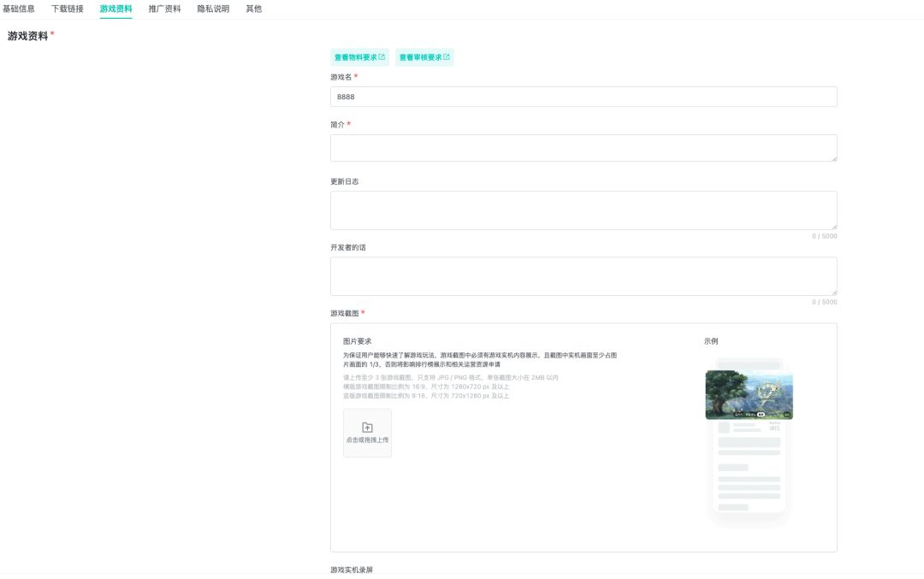Click the 游戏截图 field label
This screenshot has height=579, width=924.
pos(345,313)
